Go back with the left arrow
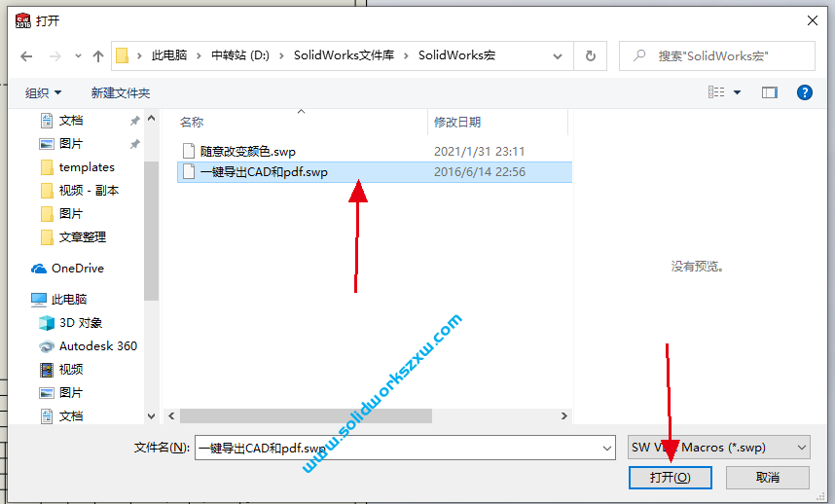Viewport: 835px width, 504px height. click(26, 55)
